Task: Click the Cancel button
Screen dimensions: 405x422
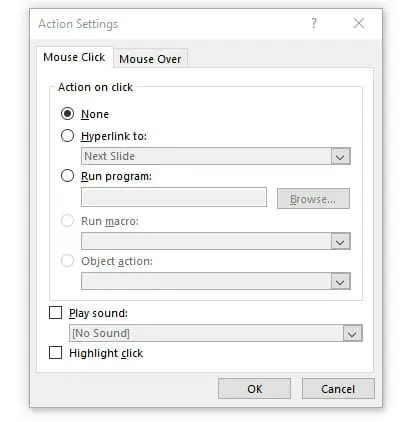Action: click(x=338, y=389)
